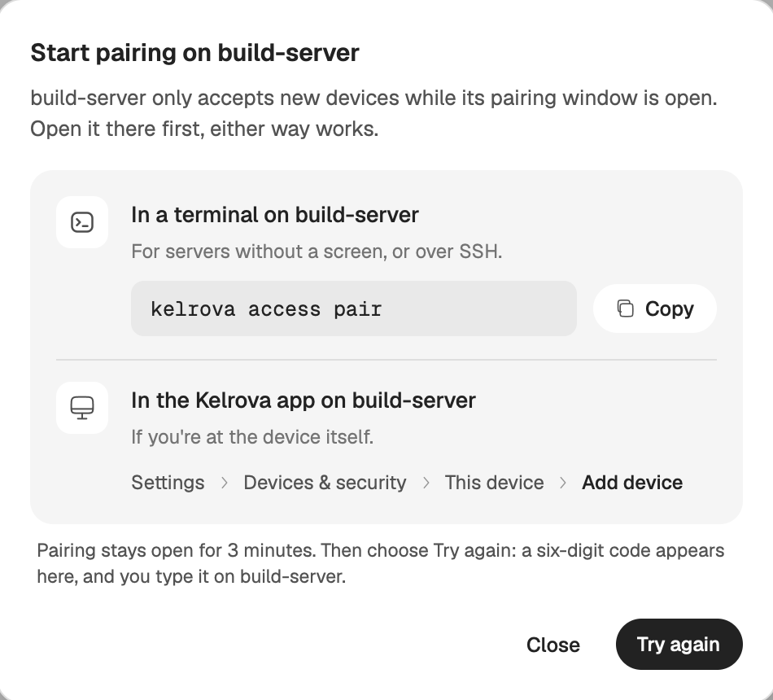Click the text 'For servers without a screen, or over SSH.'
The width and height of the screenshot is (773, 700).
(317, 252)
